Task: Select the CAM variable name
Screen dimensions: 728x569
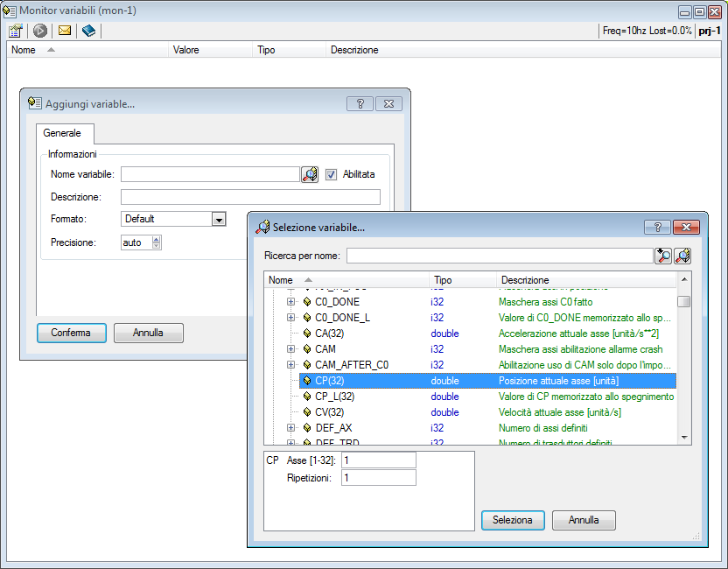Action: [325, 349]
